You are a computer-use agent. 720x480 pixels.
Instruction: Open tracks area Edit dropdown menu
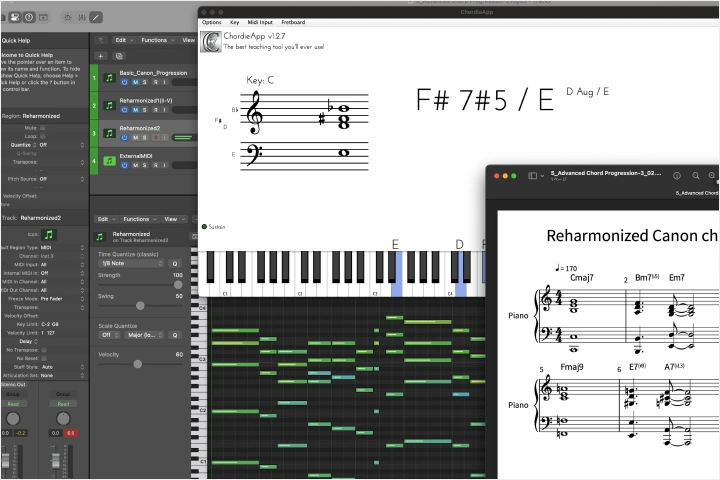pyautogui.click(x=124, y=40)
